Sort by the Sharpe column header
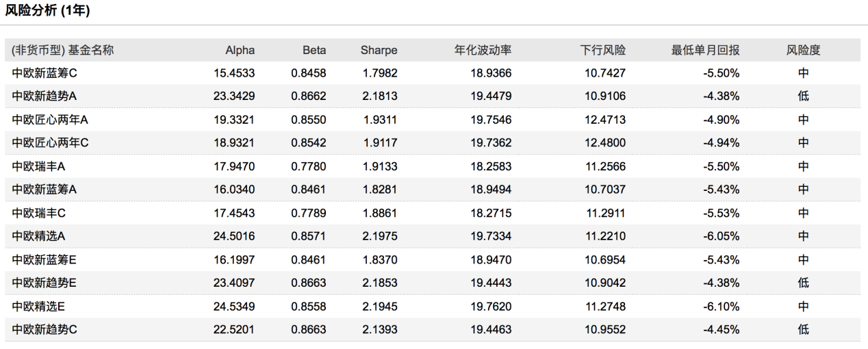 [379, 50]
